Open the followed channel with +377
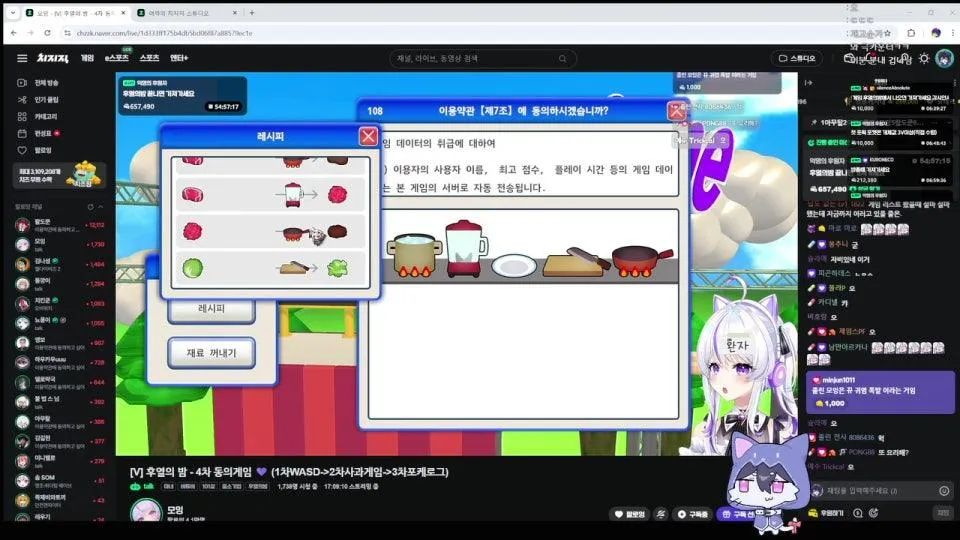The height and width of the screenshot is (540, 960). pyautogui.click(x=59, y=441)
